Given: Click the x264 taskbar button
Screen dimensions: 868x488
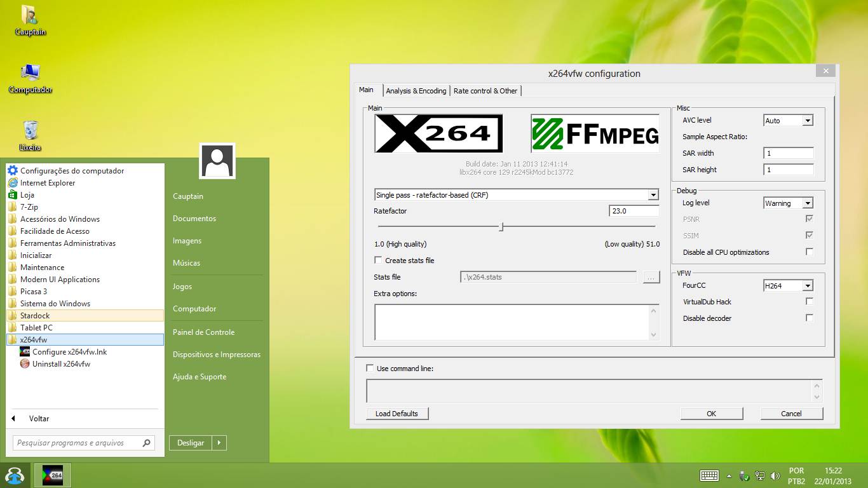Looking at the screenshot, I should (52, 475).
